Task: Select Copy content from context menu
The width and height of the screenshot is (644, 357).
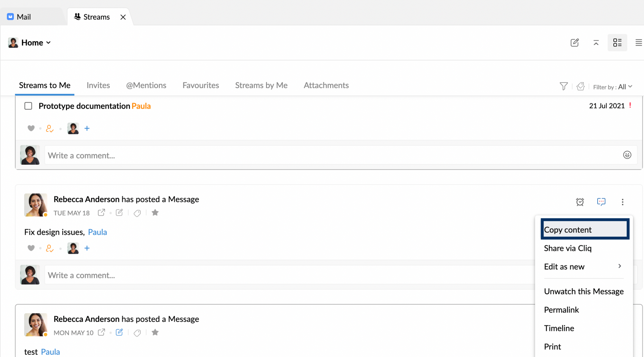Action: point(584,230)
